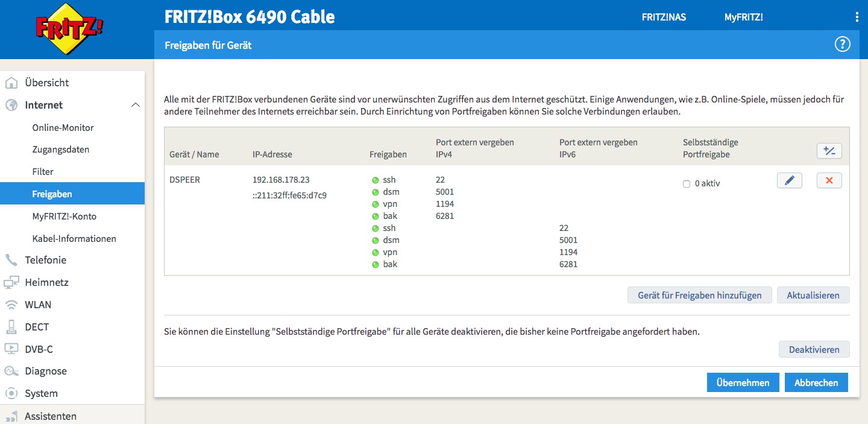Click the Deaktivieren button
Image resolution: width=868 pixels, height=424 pixels.
(x=814, y=350)
